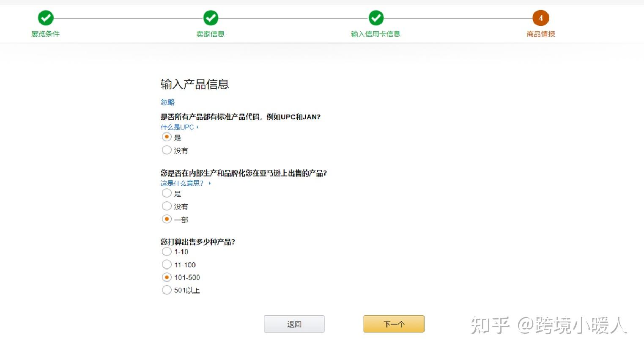Open the 这是什么意思? help link

182,183
